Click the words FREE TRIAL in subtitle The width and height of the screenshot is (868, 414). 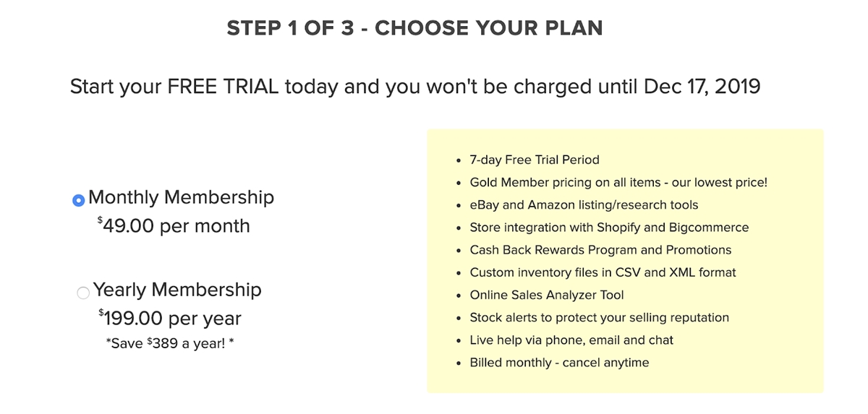coord(223,87)
